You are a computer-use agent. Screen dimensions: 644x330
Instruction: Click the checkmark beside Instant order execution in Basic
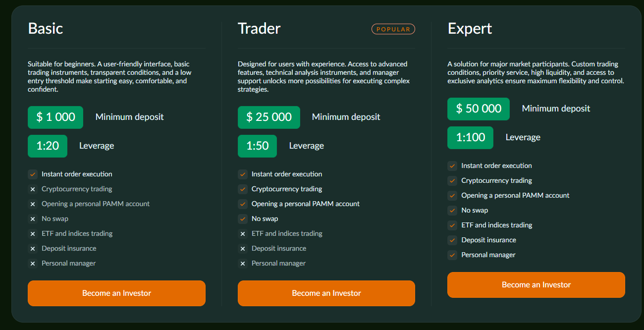click(x=33, y=174)
